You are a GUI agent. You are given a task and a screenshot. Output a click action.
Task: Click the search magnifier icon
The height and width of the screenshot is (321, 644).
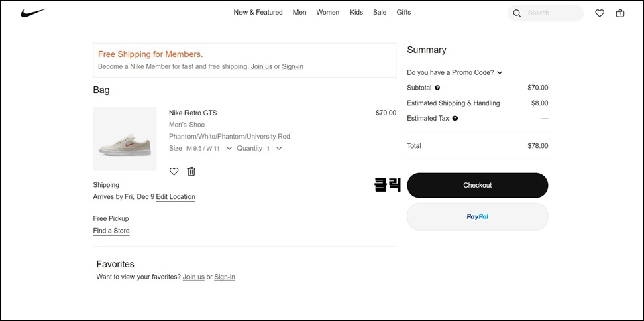(517, 13)
